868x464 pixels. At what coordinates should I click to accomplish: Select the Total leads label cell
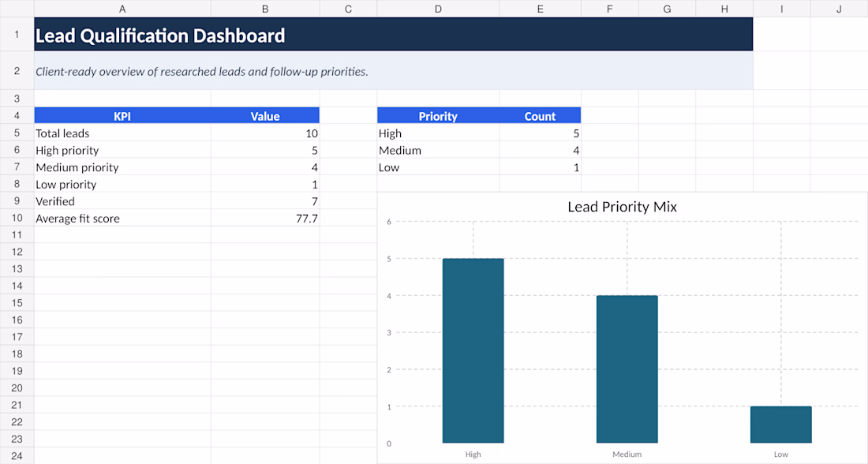122,133
